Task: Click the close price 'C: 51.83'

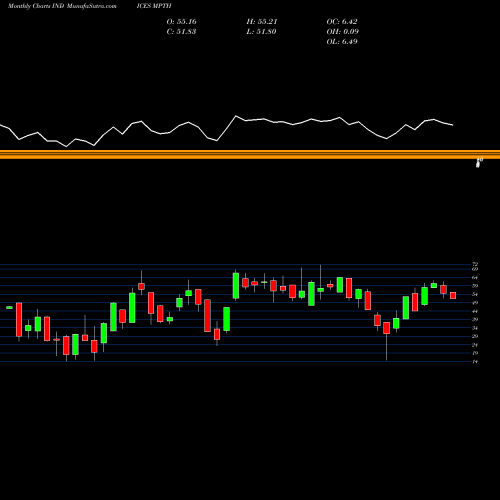Action: 181,32
